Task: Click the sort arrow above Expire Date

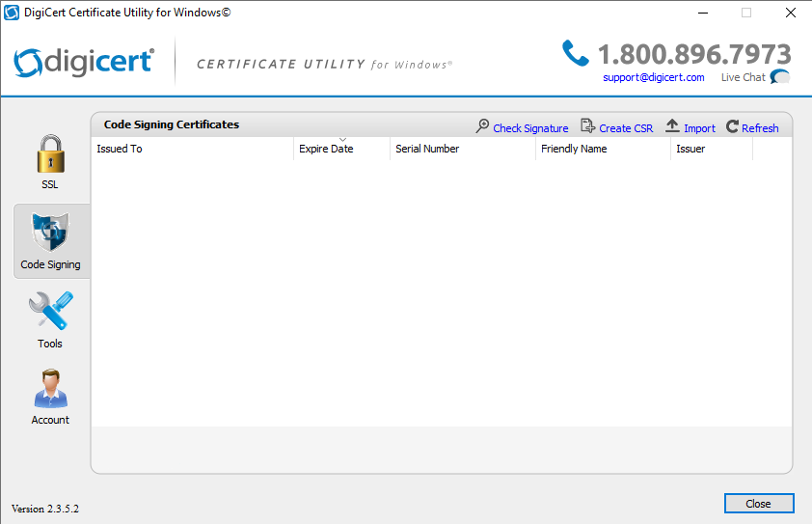Action: 342,140
